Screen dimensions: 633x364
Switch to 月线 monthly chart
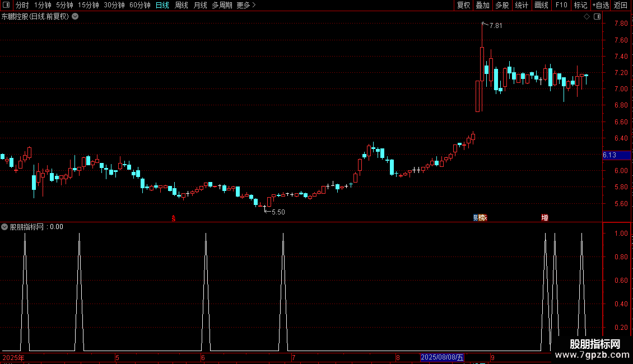(x=200, y=5)
